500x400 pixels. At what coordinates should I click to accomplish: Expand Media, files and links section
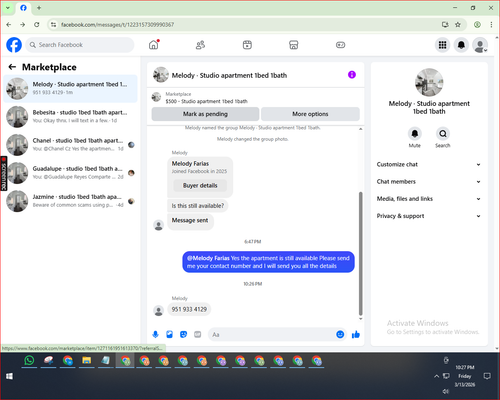(x=429, y=199)
